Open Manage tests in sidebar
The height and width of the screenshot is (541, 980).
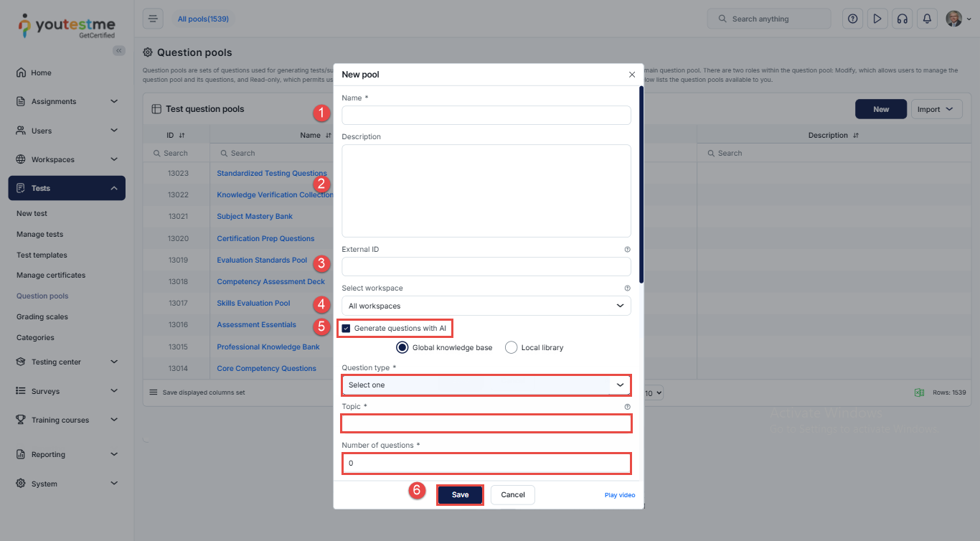(x=40, y=234)
